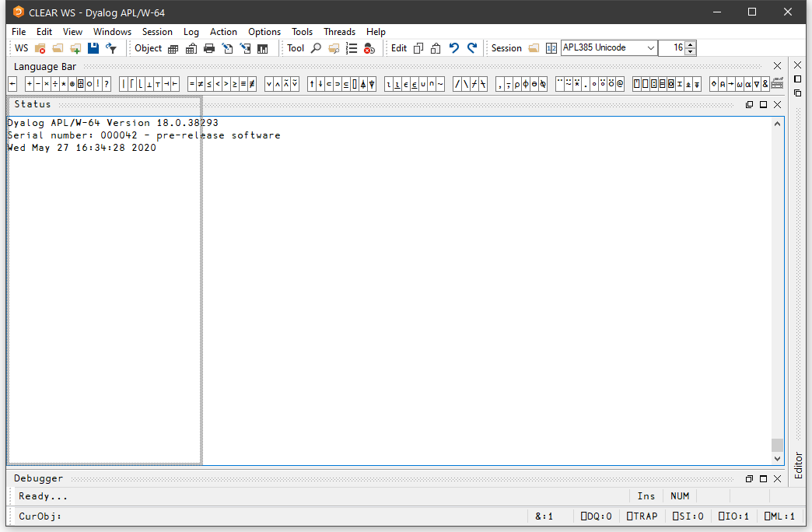The image size is (812, 532).
Task: Click the Paste icon in Edit toolbar
Action: click(436, 48)
